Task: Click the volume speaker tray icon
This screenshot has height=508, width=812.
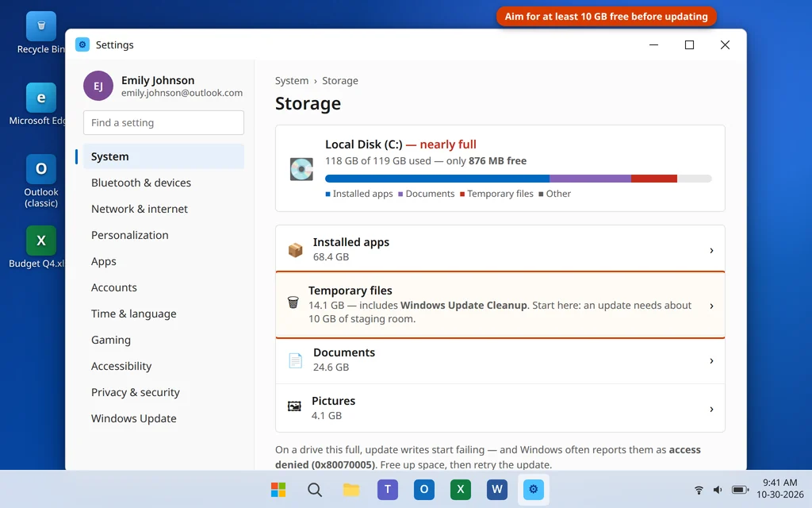Action: click(718, 490)
